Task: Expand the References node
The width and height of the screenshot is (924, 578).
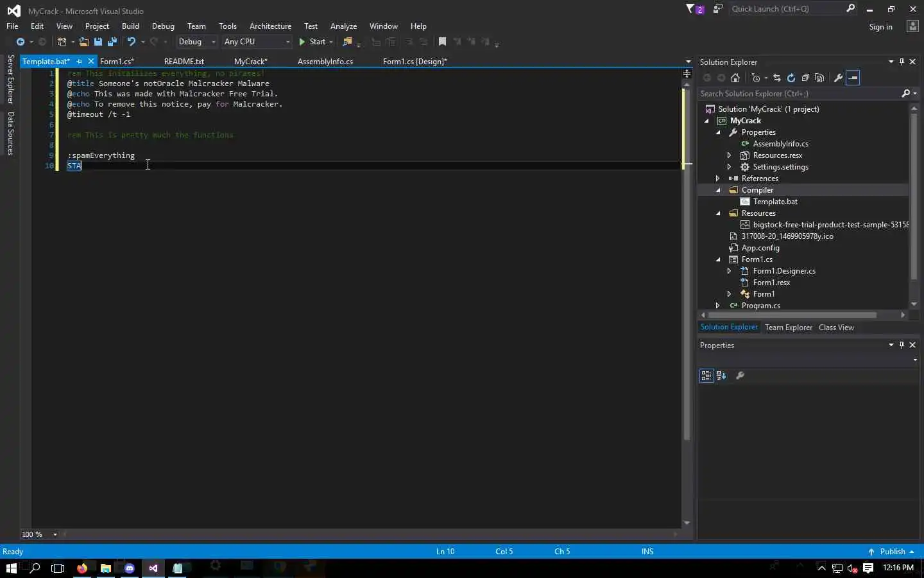Action: [718, 179]
